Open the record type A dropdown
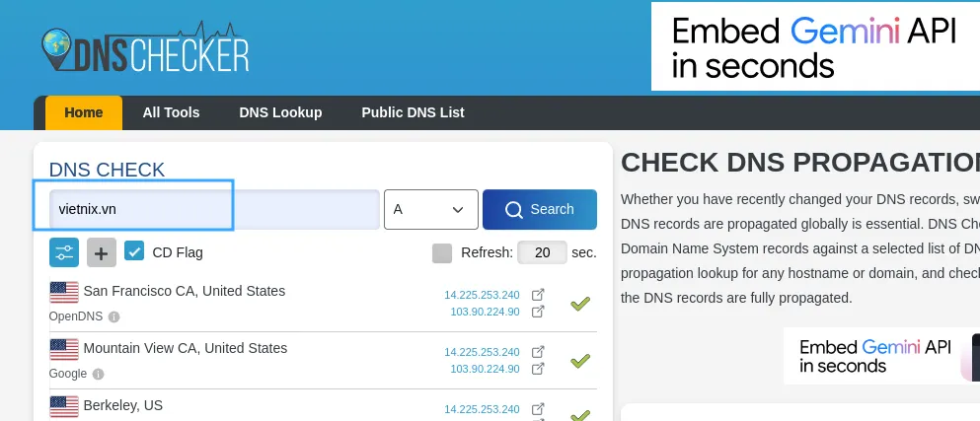 pos(431,209)
